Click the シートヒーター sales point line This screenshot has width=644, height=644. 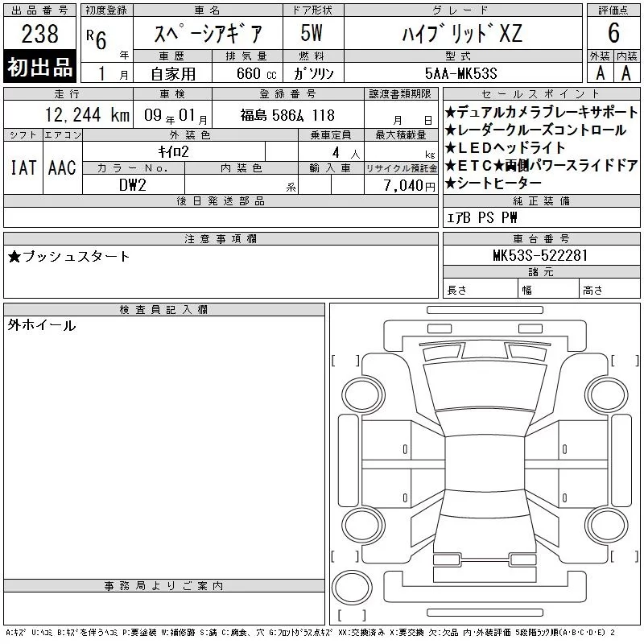pos(493,184)
